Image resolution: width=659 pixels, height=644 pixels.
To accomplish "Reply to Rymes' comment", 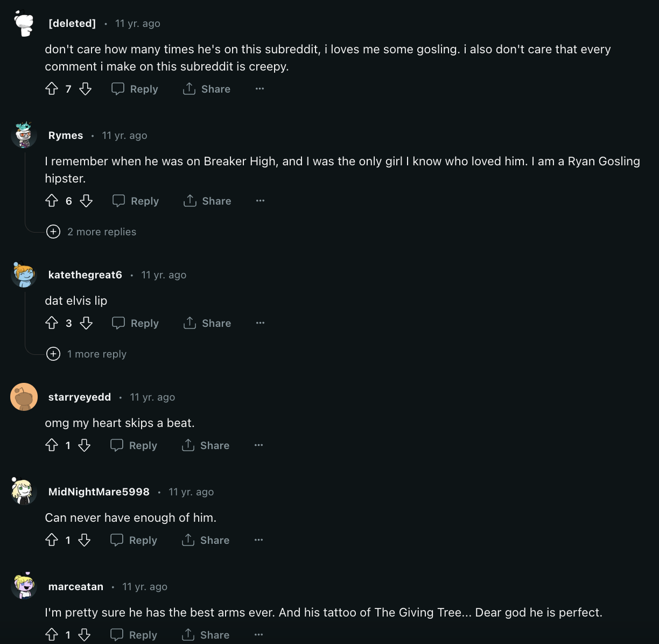I will [136, 201].
